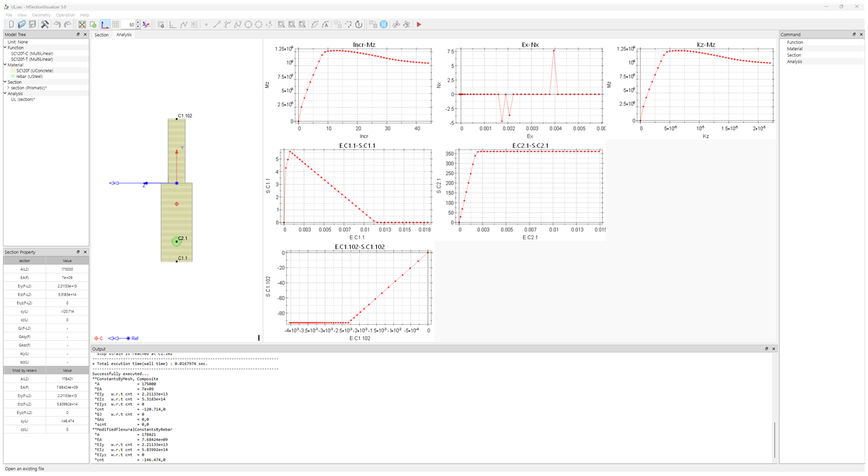
Task: Select the Analysis tab
Action: pos(123,35)
